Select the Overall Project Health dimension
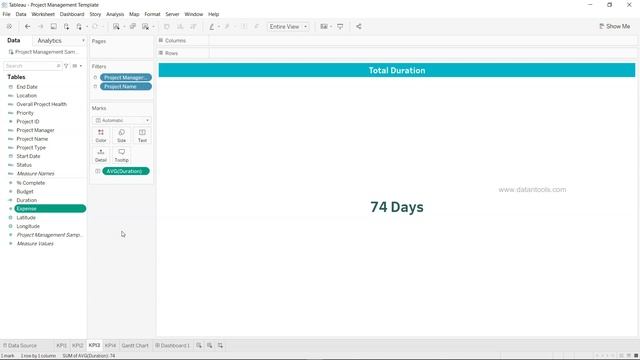Screen dimensions: 640x360 tap(41, 104)
